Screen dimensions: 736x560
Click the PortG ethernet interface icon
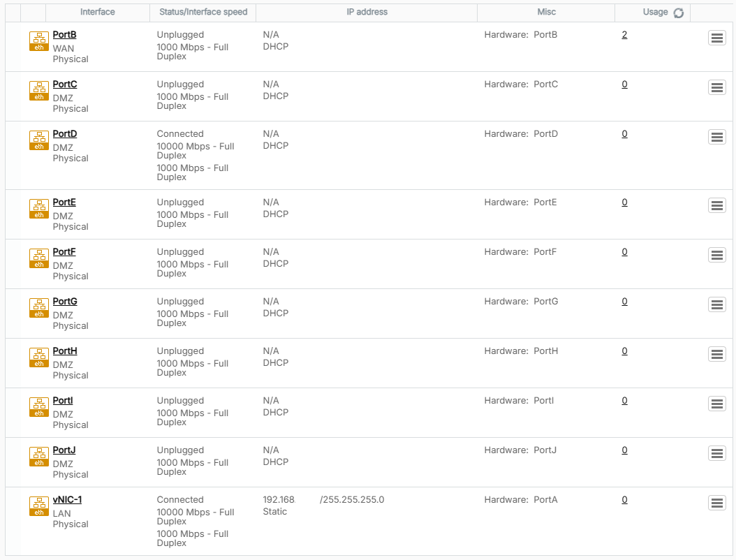[x=39, y=308]
